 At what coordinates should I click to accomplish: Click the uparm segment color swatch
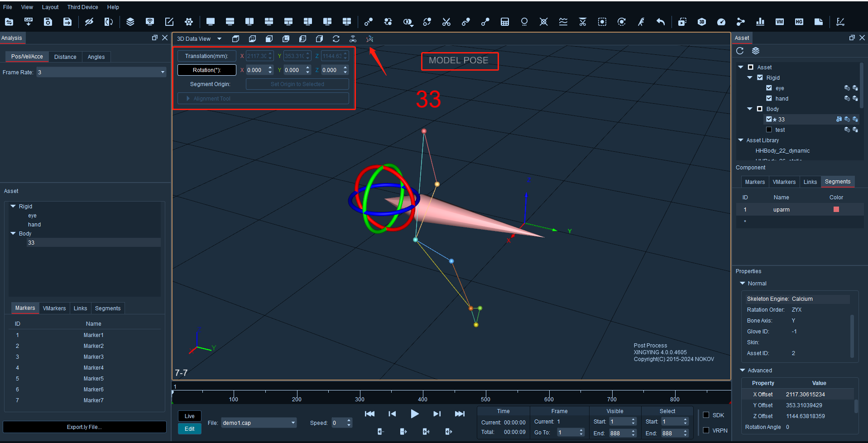click(x=836, y=209)
